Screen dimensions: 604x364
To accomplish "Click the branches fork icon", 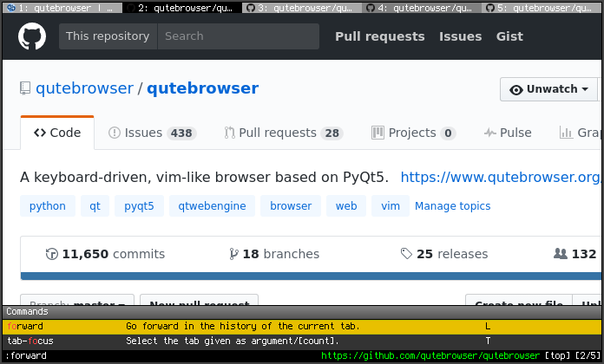I will click(x=233, y=254).
